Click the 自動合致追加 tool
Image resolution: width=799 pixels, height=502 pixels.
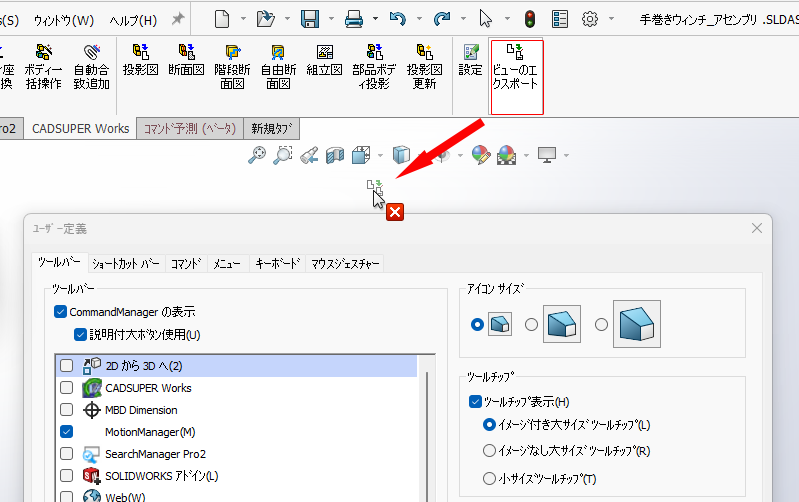[91, 67]
